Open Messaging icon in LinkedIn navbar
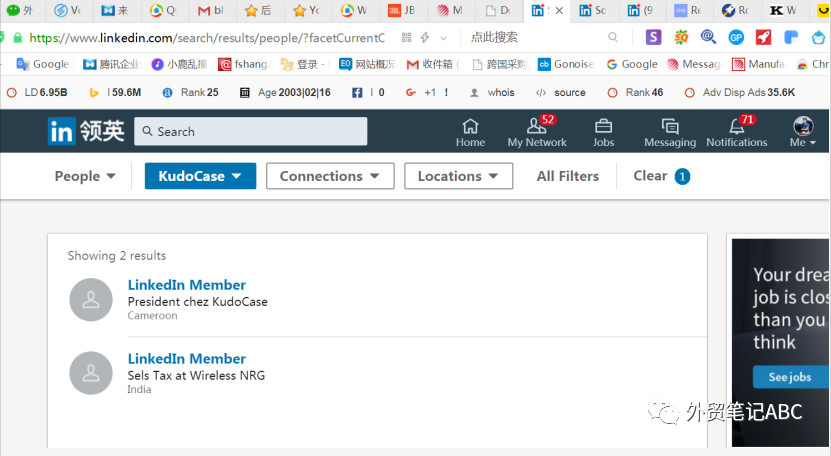 [670, 133]
